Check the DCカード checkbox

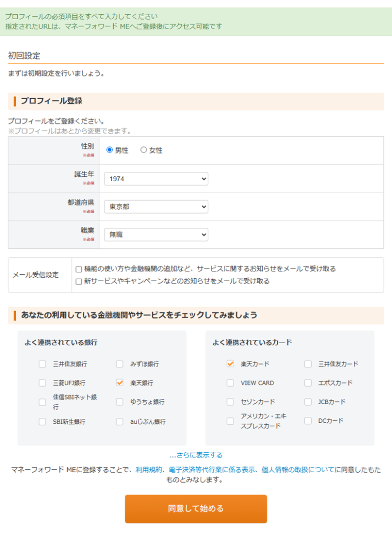pyautogui.click(x=308, y=421)
